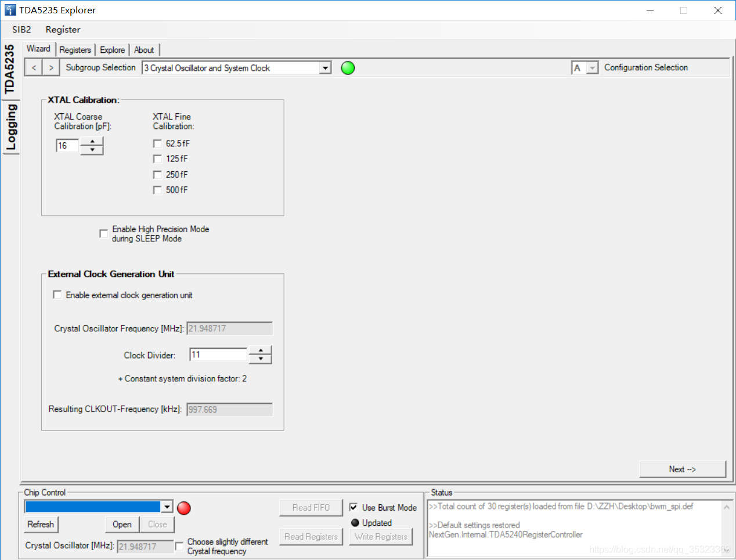Click the Chip Control Crystal Oscillator MHz field
This screenshot has width=736, height=560.
tap(145, 547)
